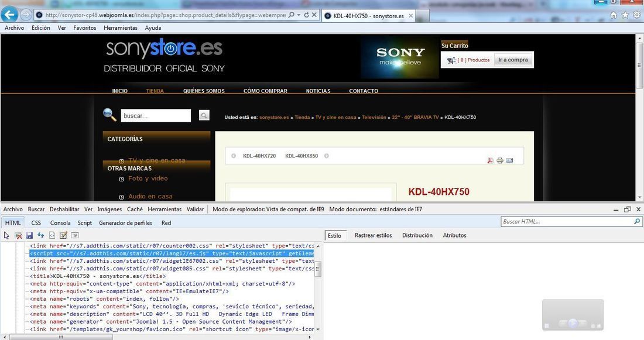Undock the developer tools window icon
644x340 pixels.
[x=627, y=210]
